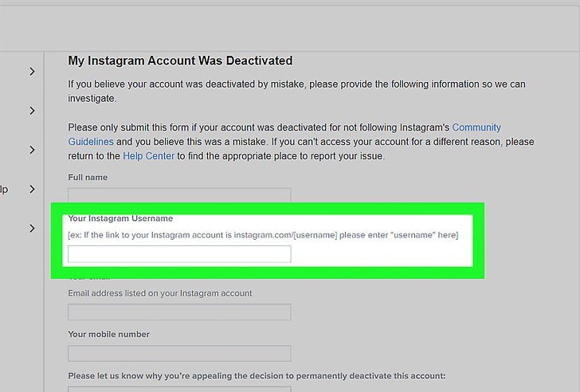Expand the sidebar chevron beside the Instagram Username label

tap(32, 228)
